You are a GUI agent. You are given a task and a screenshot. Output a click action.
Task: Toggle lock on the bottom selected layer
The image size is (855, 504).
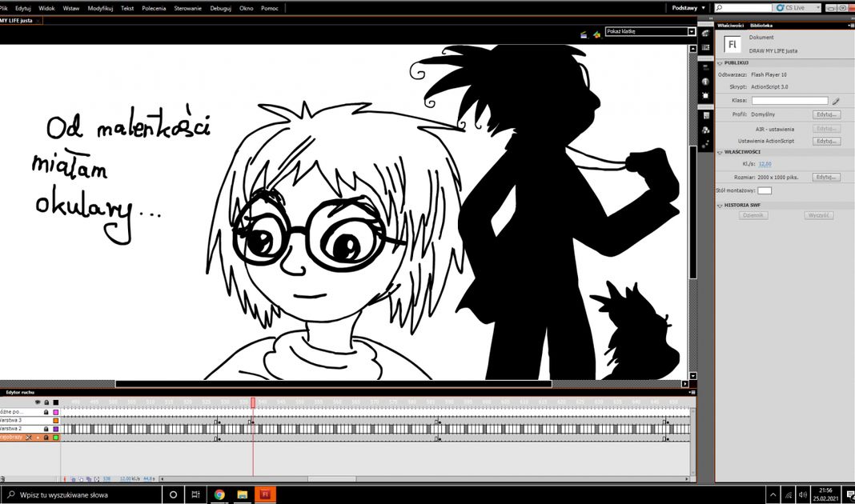point(46,438)
